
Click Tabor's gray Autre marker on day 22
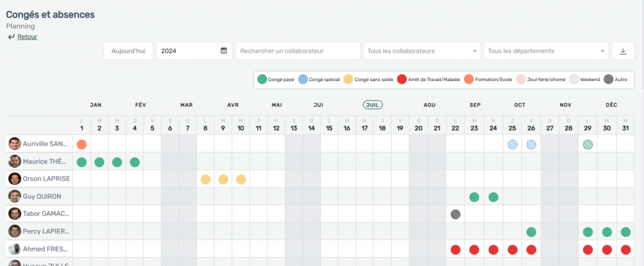point(456,214)
